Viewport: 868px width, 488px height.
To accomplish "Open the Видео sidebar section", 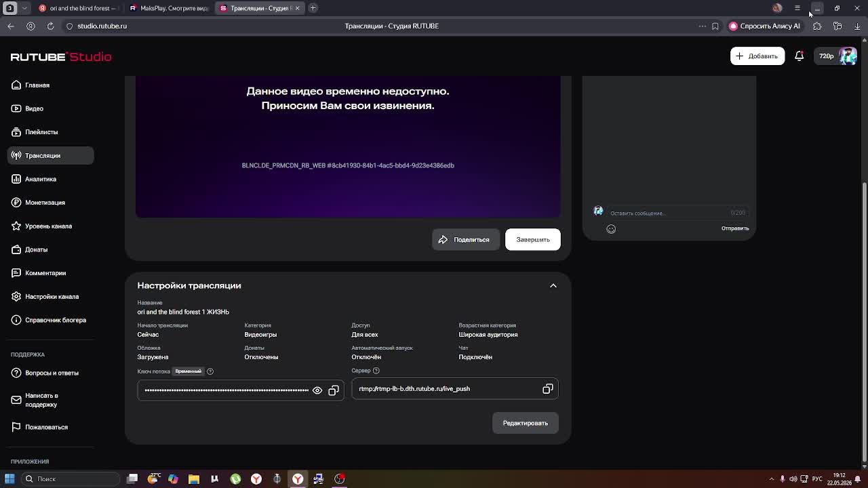I will coord(51,108).
